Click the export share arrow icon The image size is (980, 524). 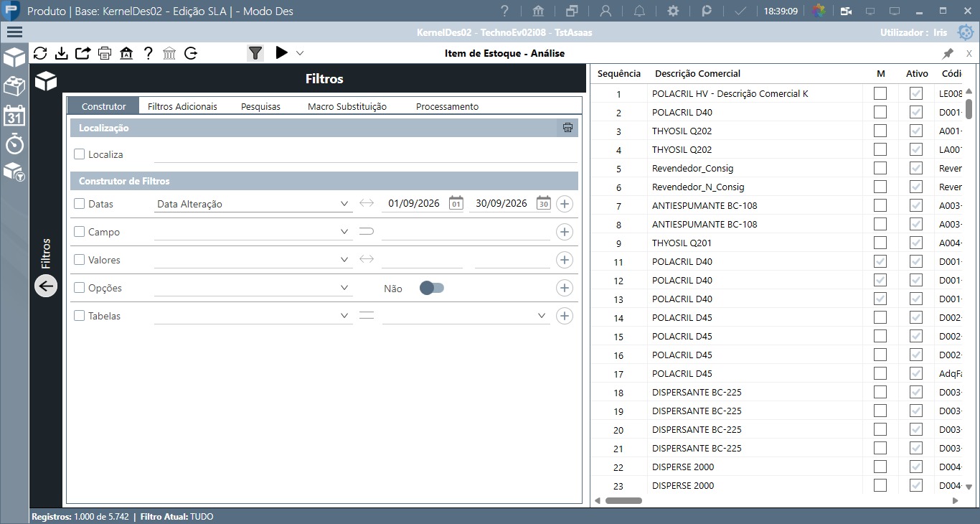point(83,53)
